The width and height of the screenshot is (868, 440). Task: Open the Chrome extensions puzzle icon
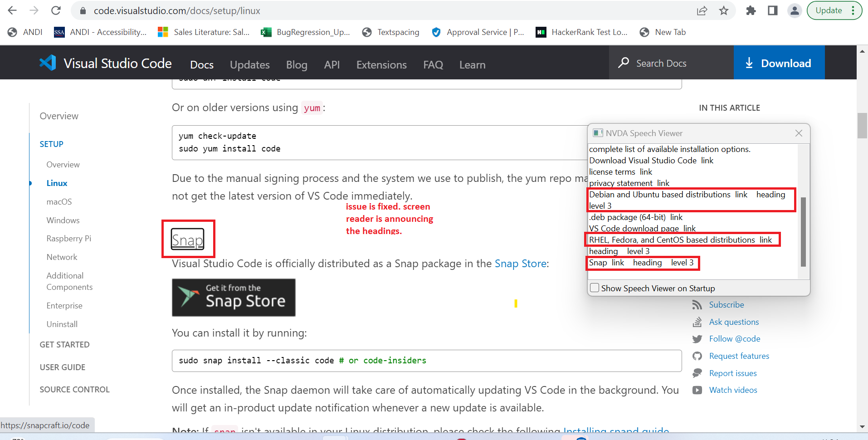pos(751,10)
